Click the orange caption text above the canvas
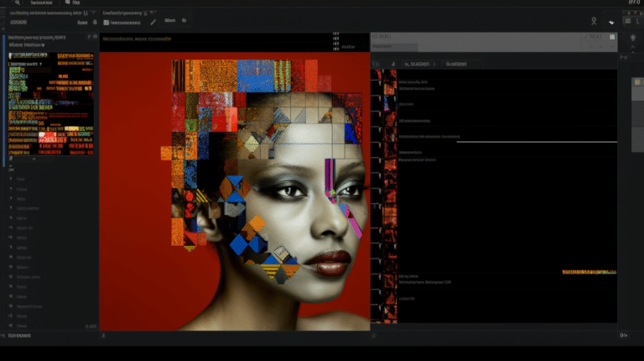Image resolution: width=644 pixels, height=361 pixels. pyautogui.click(x=137, y=39)
